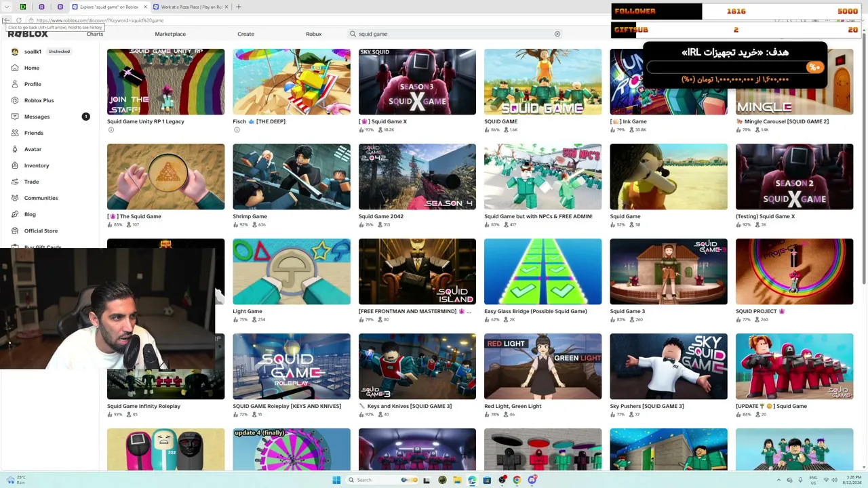Open the Charts navigation tab
The width and height of the screenshot is (868, 488).
coord(95,34)
